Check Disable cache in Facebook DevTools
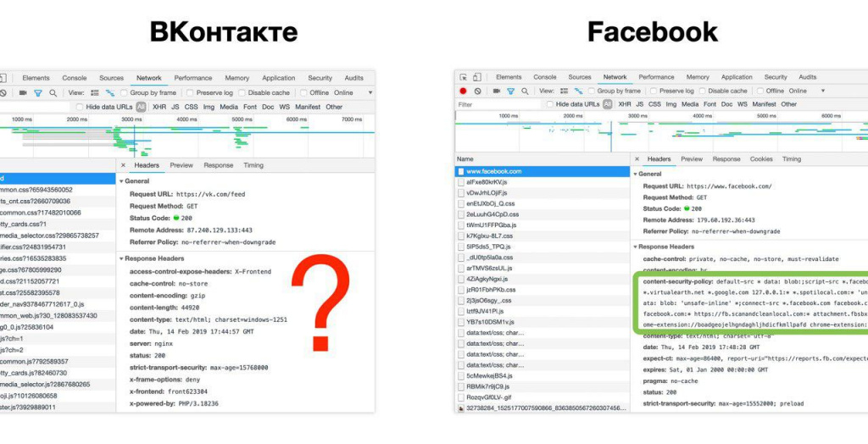Screen dimensions: 868x444 (702, 91)
